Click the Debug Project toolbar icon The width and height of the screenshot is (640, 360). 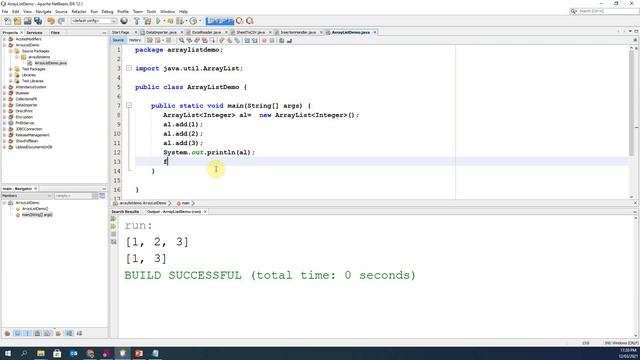[170, 21]
